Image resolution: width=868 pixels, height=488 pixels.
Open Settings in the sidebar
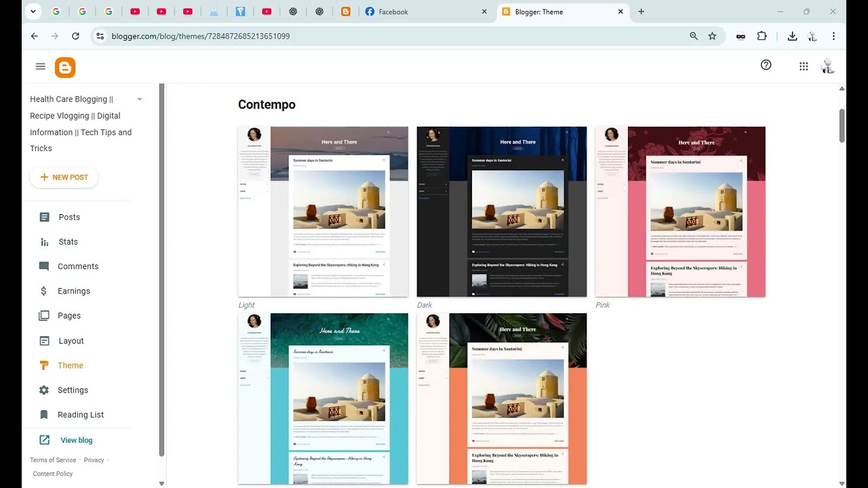(x=73, y=390)
